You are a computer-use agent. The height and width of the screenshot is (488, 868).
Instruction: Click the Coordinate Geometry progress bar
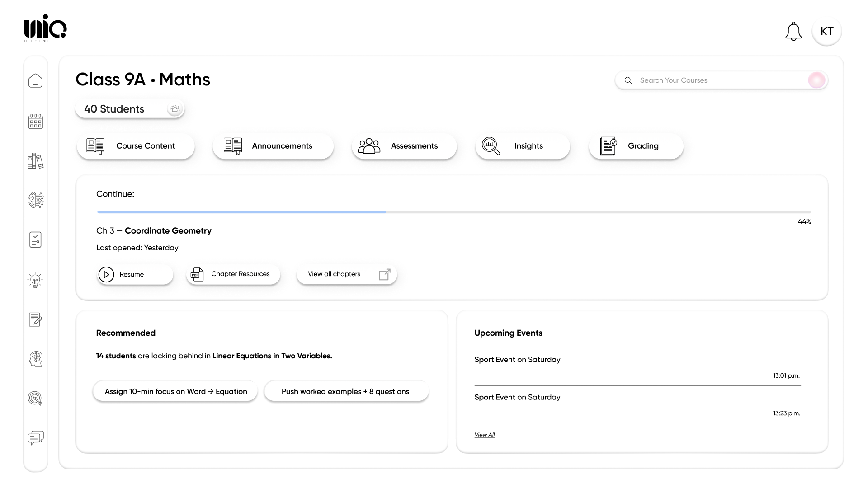pos(453,211)
